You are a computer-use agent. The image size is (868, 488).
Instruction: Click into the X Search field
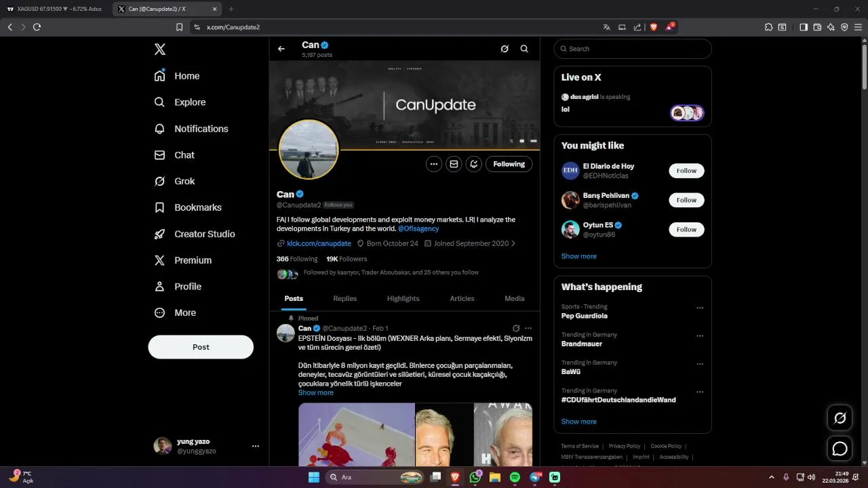[633, 49]
